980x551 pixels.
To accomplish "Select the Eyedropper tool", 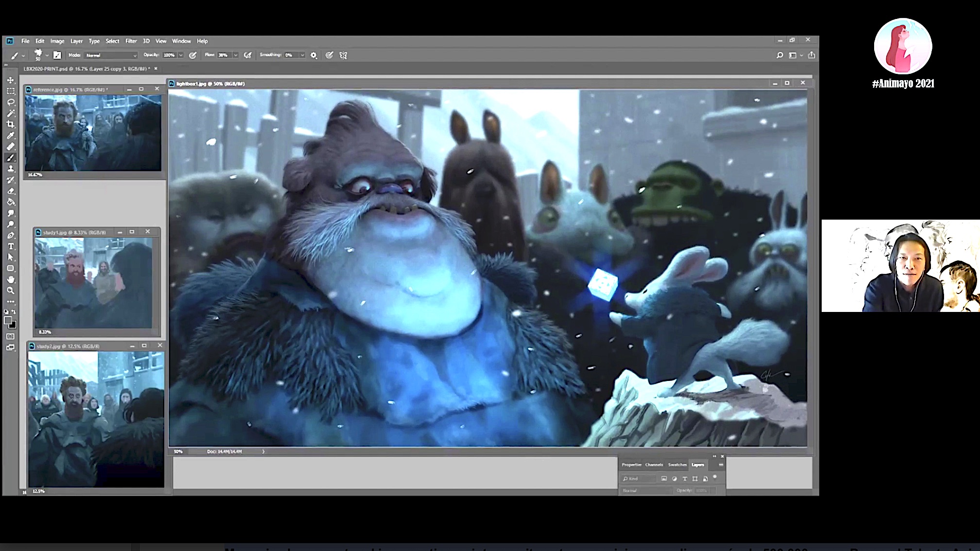I will (x=11, y=136).
